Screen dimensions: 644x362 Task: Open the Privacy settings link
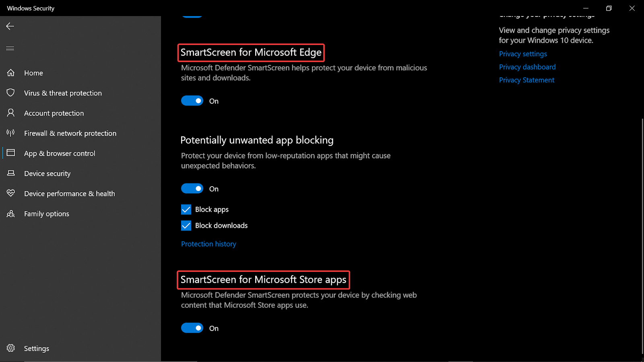tap(523, 54)
